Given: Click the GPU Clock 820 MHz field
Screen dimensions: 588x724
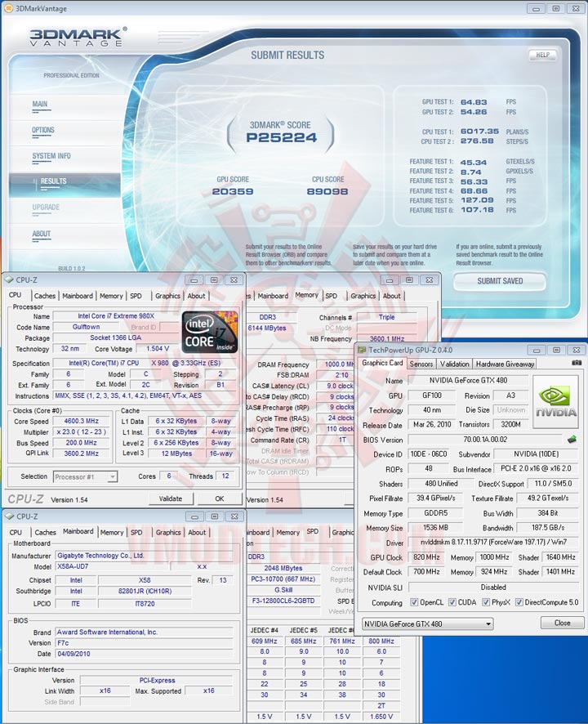Looking at the screenshot, I should point(426,557).
